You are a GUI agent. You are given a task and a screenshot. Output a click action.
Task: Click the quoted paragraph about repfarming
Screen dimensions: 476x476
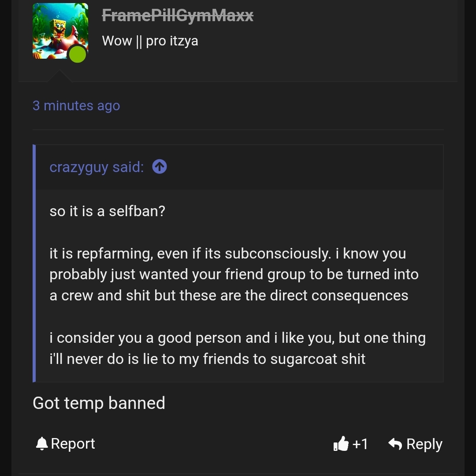[234, 274]
